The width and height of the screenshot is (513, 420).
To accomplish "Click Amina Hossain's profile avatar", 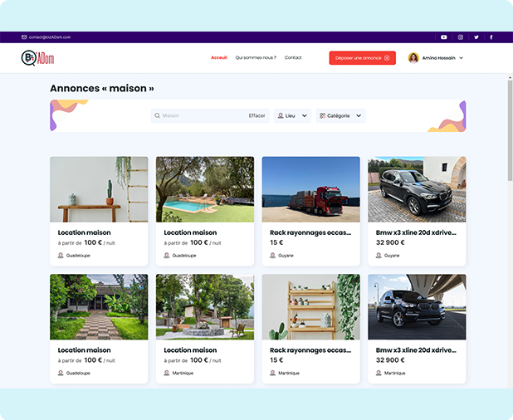I will [x=413, y=58].
